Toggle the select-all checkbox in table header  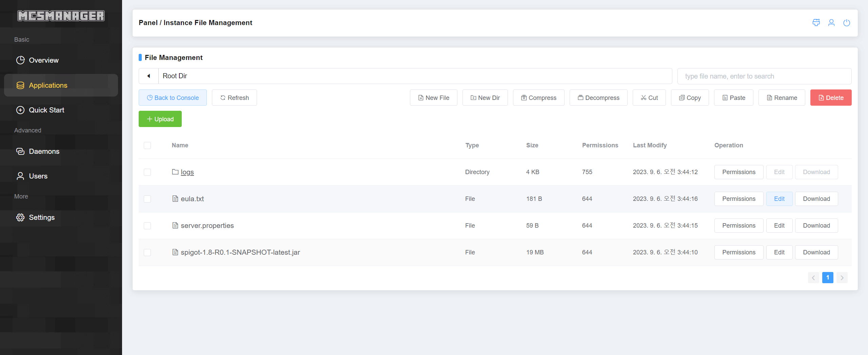pyautogui.click(x=147, y=145)
